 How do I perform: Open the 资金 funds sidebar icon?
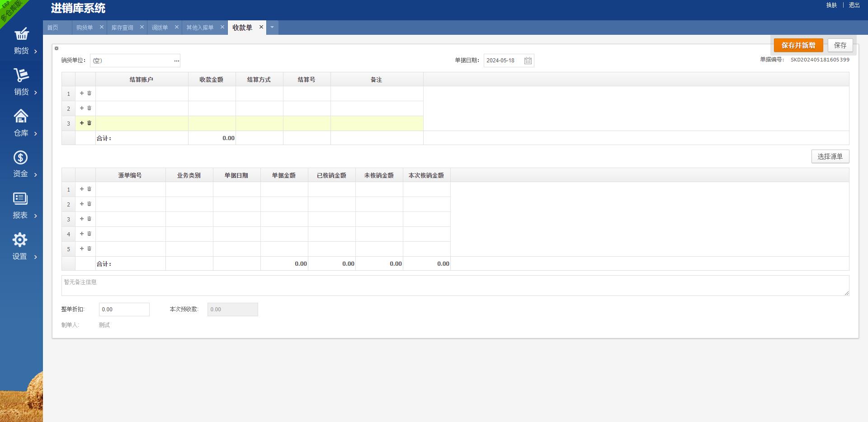[x=20, y=157]
